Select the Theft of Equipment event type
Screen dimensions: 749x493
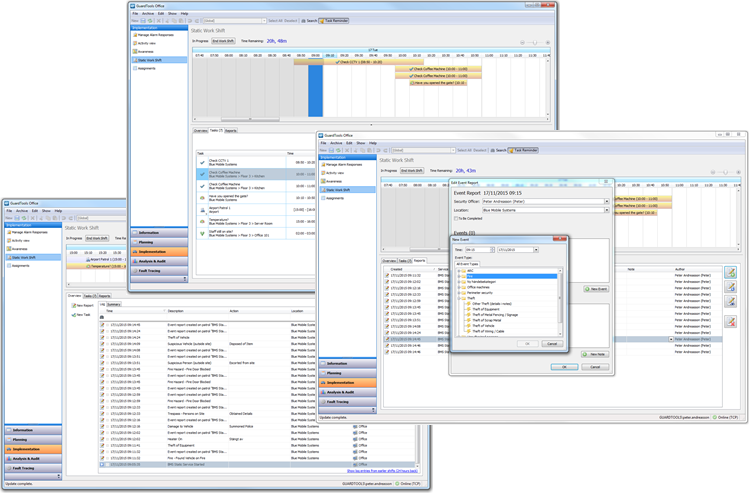[486, 309]
